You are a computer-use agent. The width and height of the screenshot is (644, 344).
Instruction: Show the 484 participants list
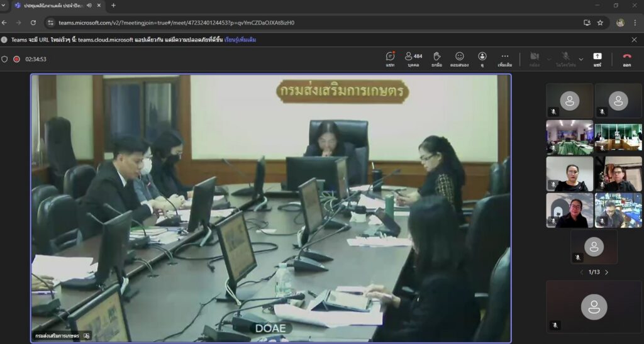coord(413,58)
